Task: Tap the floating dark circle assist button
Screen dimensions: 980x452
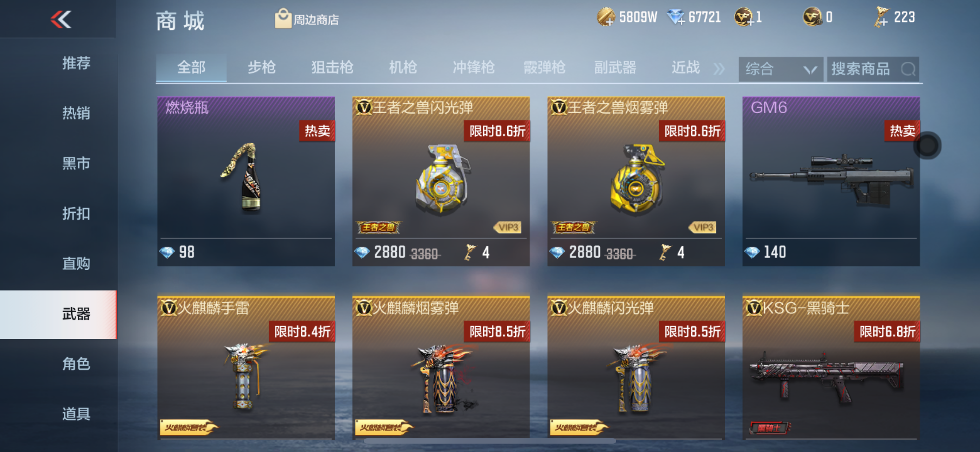Action: [927, 145]
